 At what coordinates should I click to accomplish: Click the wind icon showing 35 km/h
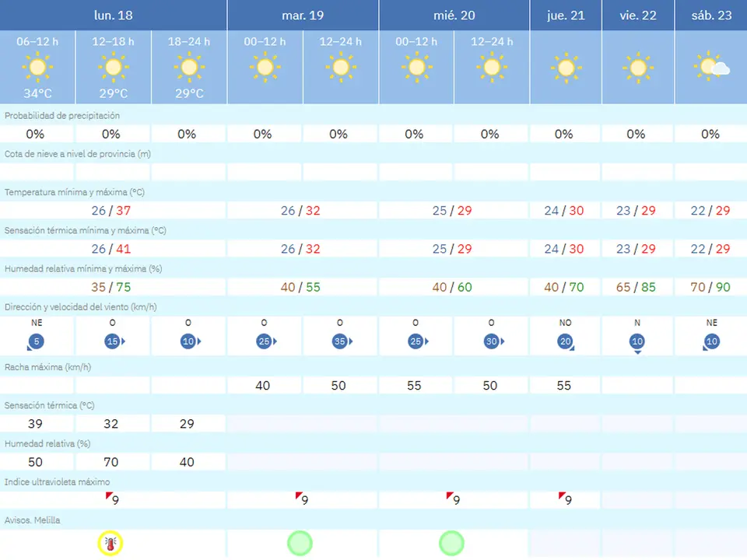[342, 341]
